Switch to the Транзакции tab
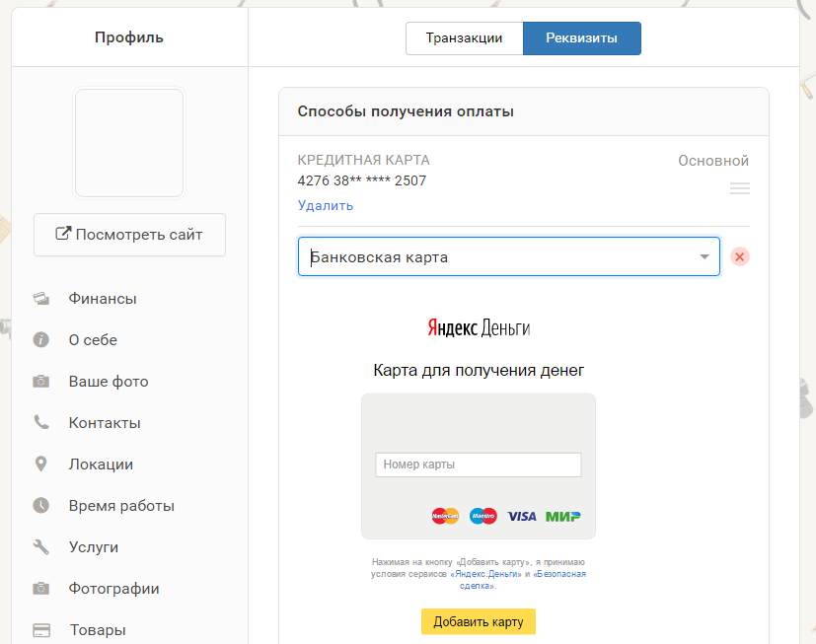 tap(464, 38)
